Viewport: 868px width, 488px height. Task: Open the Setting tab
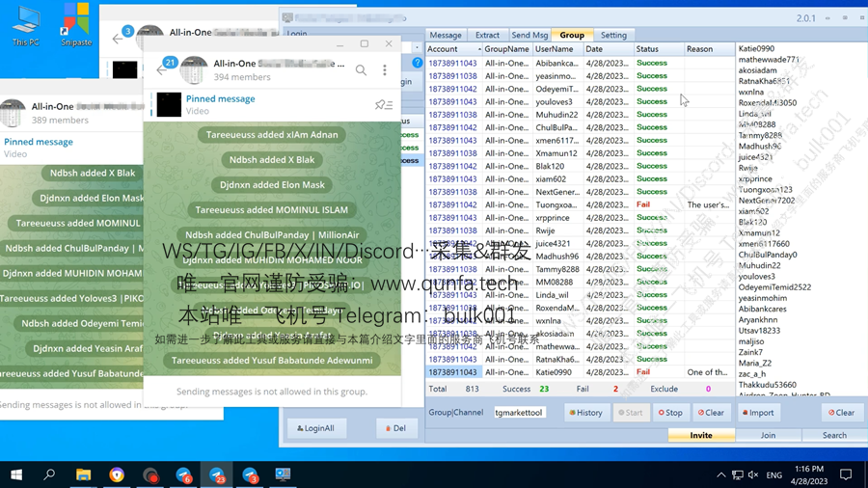(x=613, y=35)
